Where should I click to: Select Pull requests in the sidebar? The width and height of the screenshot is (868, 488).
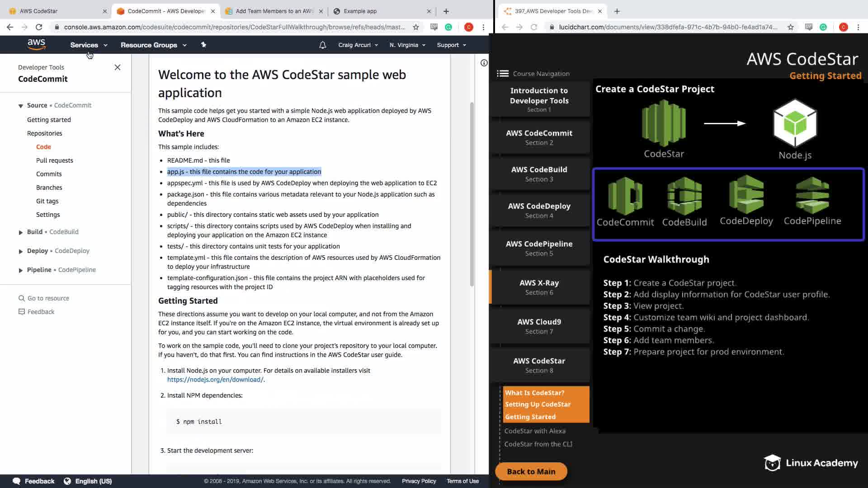(54, 160)
